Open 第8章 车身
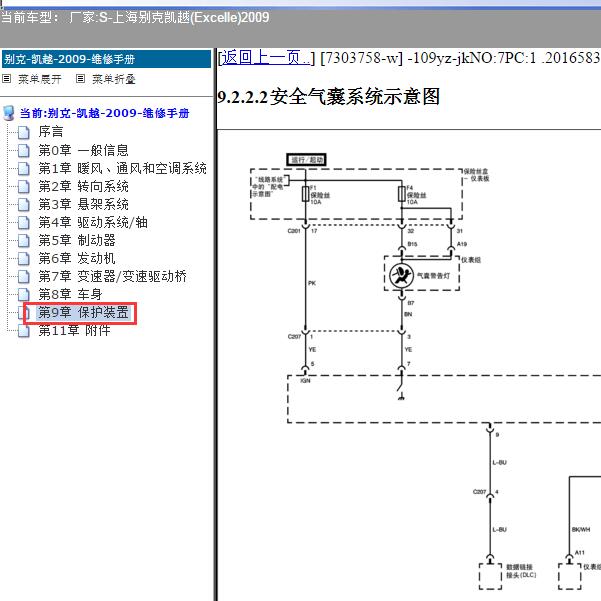This screenshot has width=601, height=601. [70, 294]
